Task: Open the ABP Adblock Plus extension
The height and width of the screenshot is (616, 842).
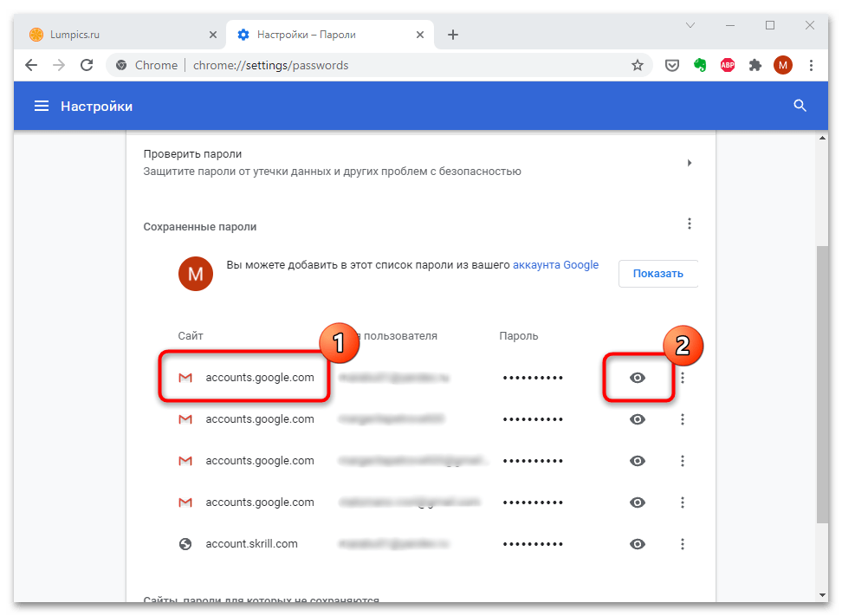Action: (x=728, y=65)
